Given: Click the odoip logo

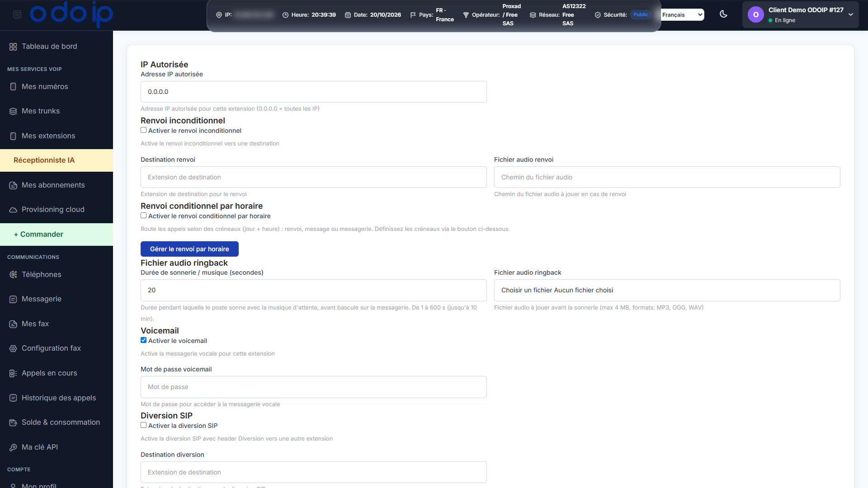Looking at the screenshot, I should 71,14.
